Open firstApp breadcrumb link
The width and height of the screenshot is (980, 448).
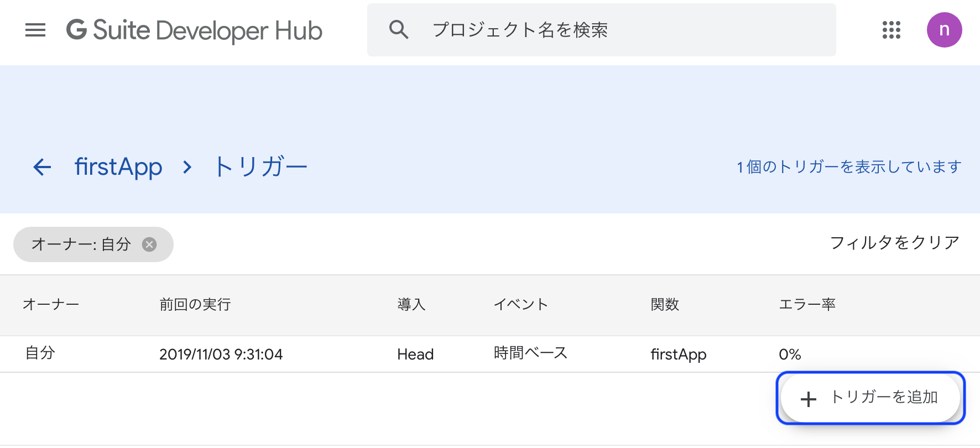click(x=118, y=167)
